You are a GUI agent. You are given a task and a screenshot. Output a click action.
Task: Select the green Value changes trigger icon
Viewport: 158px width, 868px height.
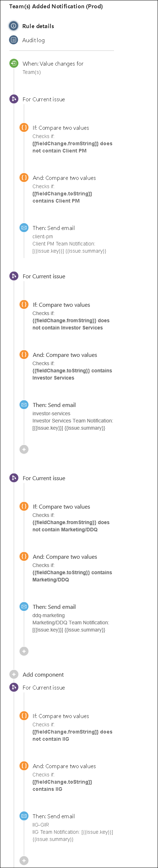click(x=14, y=63)
